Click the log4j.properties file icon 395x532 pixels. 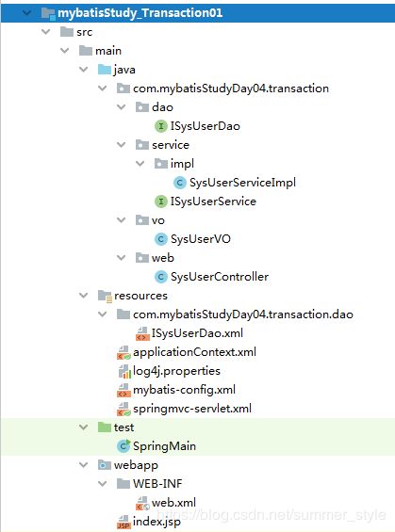[x=124, y=372]
